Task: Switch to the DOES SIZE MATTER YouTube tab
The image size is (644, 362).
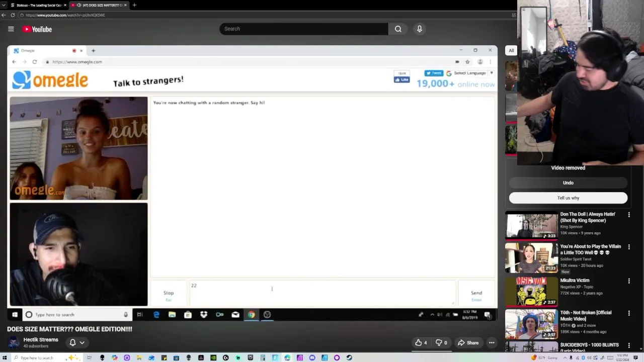Action: pos(98,5)
